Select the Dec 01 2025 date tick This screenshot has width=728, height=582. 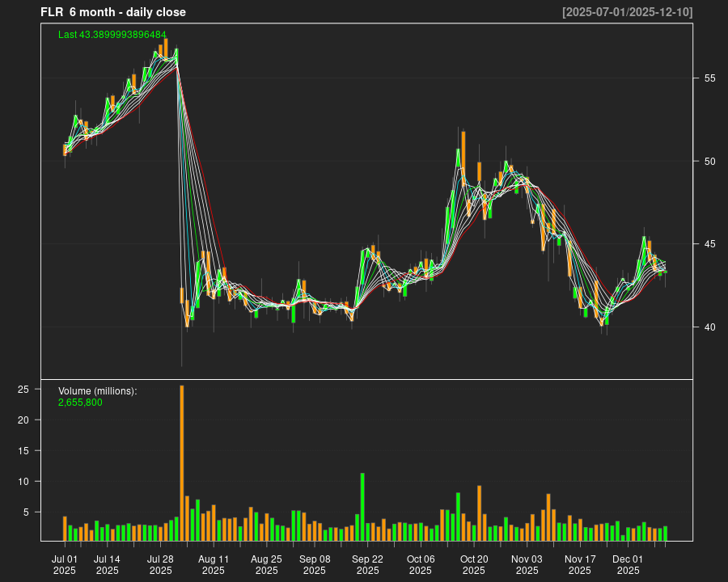coord(628,564)
